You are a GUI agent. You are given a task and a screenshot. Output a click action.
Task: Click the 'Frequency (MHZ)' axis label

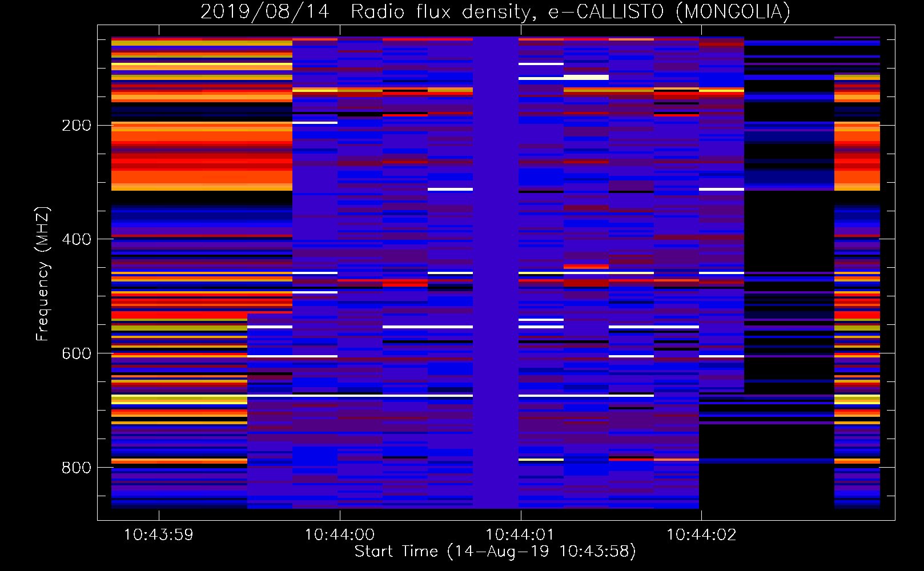point(43,274)
